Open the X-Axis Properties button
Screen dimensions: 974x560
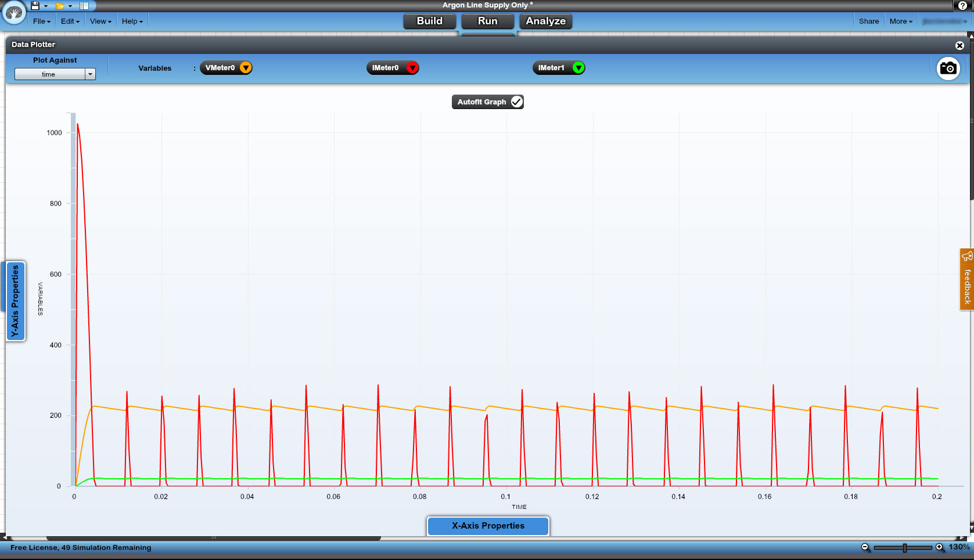[488, 526]
